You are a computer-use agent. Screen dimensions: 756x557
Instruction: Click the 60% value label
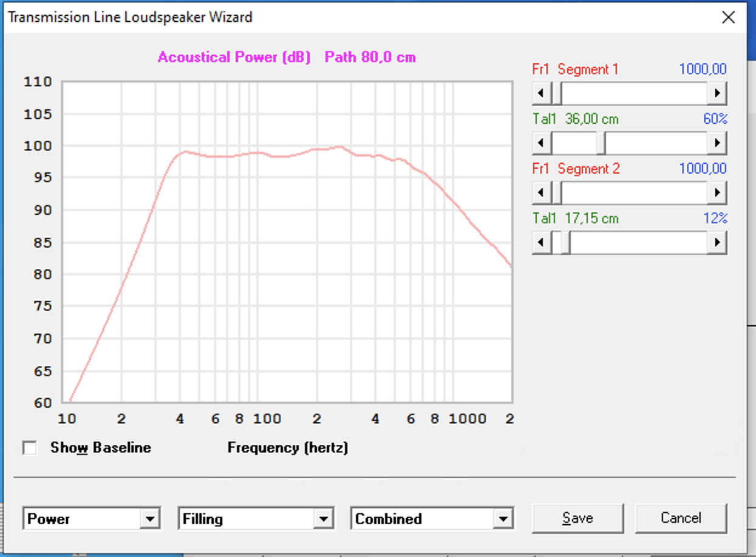[715, 119]
